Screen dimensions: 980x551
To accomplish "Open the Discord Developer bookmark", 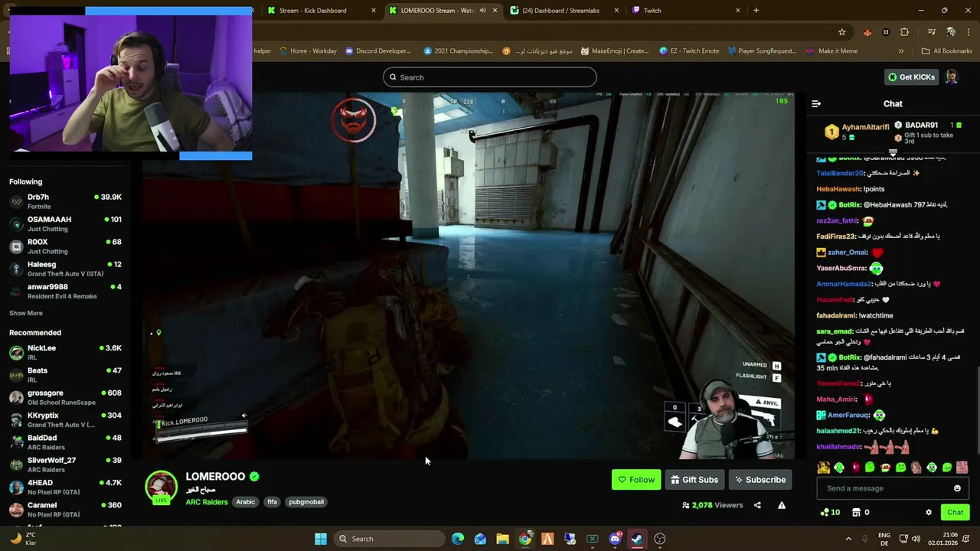I will click(x=377, y=51).
